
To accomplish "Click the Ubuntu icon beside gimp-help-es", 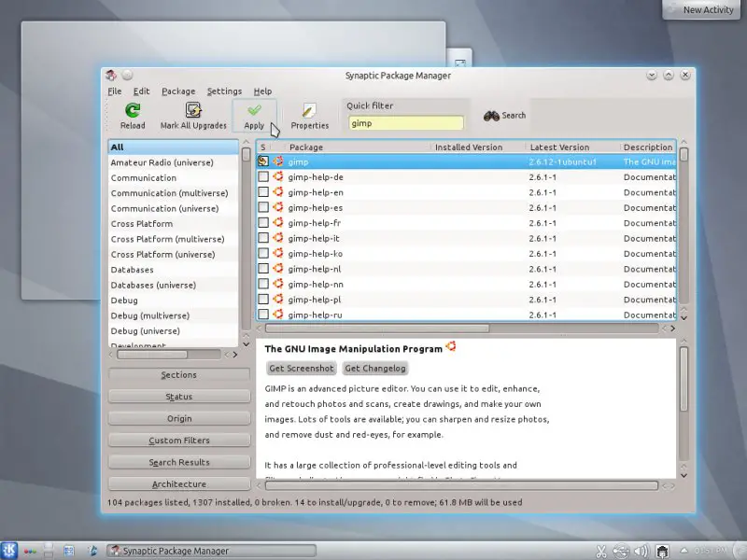I will click(278, 207).
